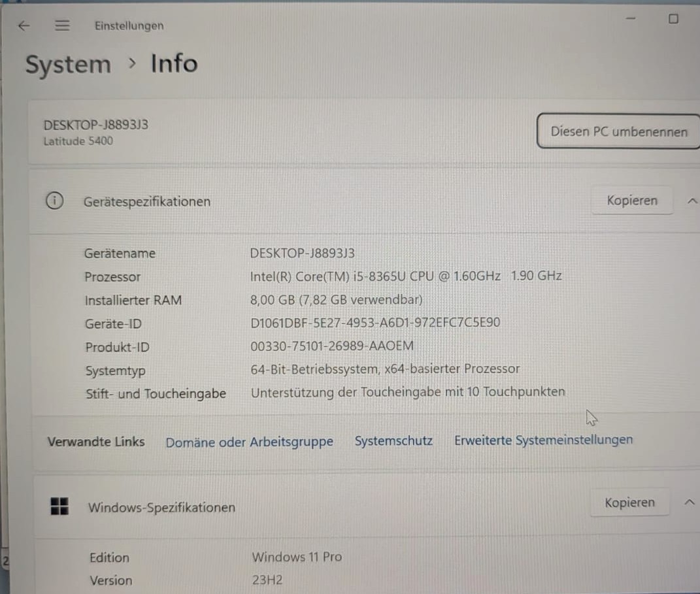
Task: Collapse the Gerätespezifikationen section
Action: 692,201
